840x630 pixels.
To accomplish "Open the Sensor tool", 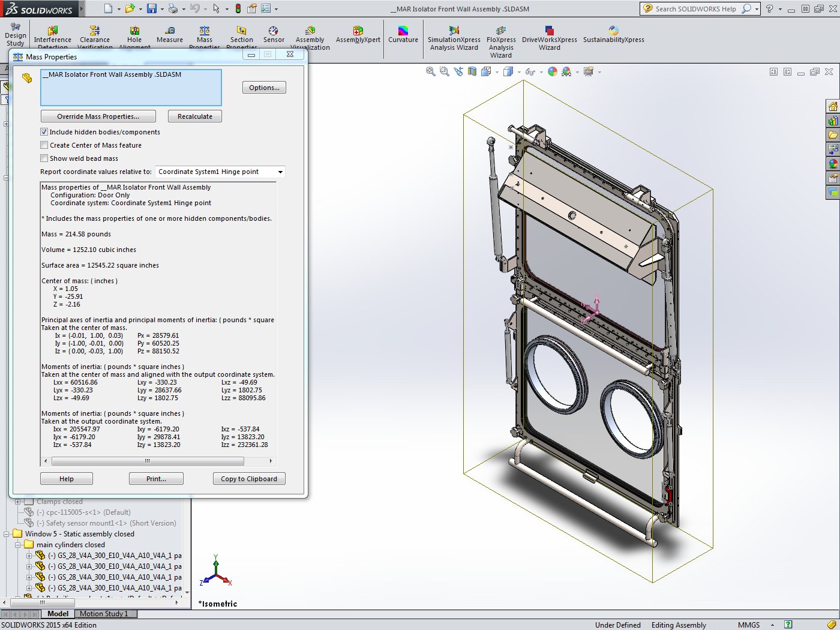I will click(x=274, y=35).
